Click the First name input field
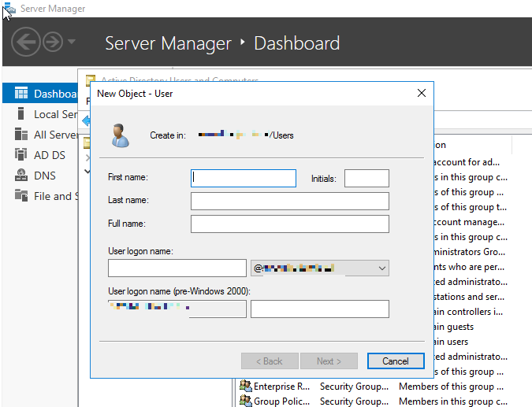532x407 pixels. 244,178
